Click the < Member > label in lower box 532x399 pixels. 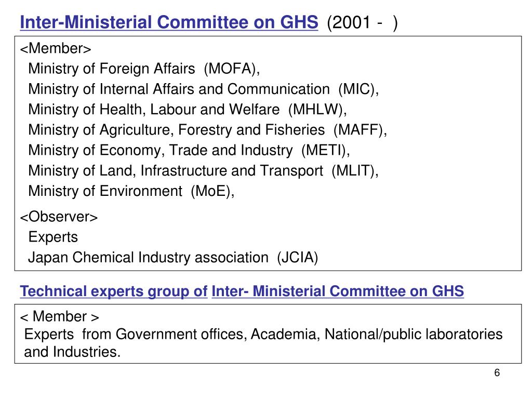(x=59, y=316)
